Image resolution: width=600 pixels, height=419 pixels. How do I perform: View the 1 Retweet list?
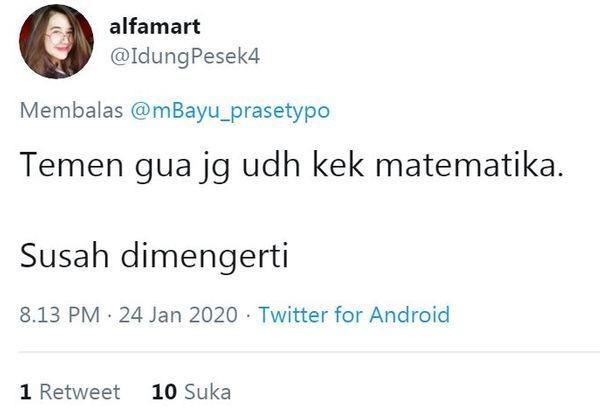click(x=70, y=392)
